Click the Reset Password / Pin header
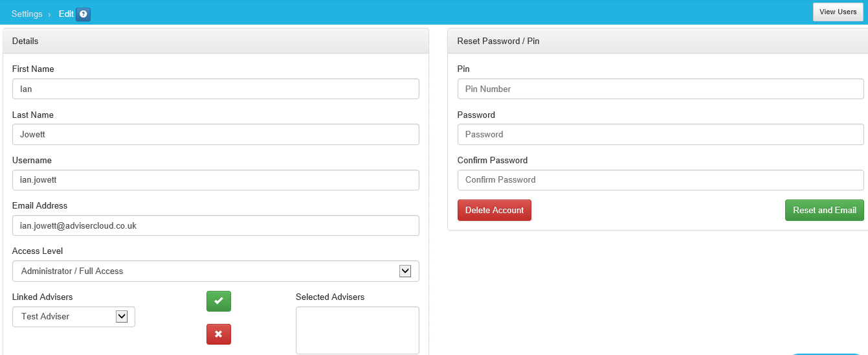This screenshot has width=868, height=355. click(x=657, y=41)
